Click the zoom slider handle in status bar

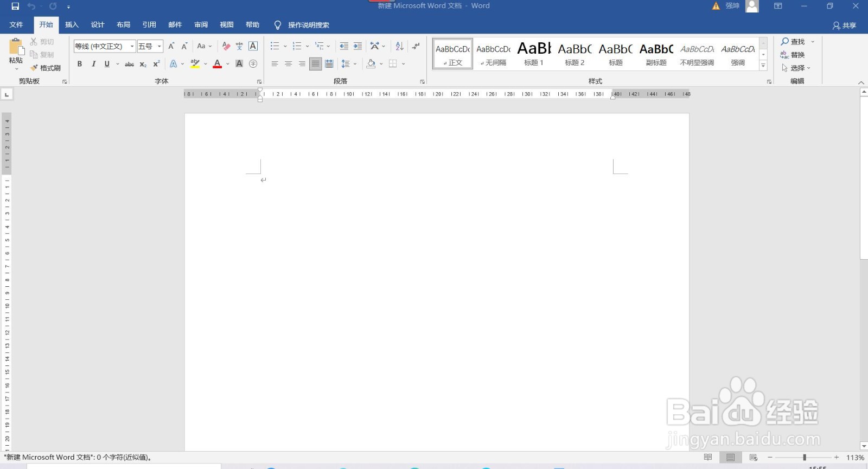805,458
